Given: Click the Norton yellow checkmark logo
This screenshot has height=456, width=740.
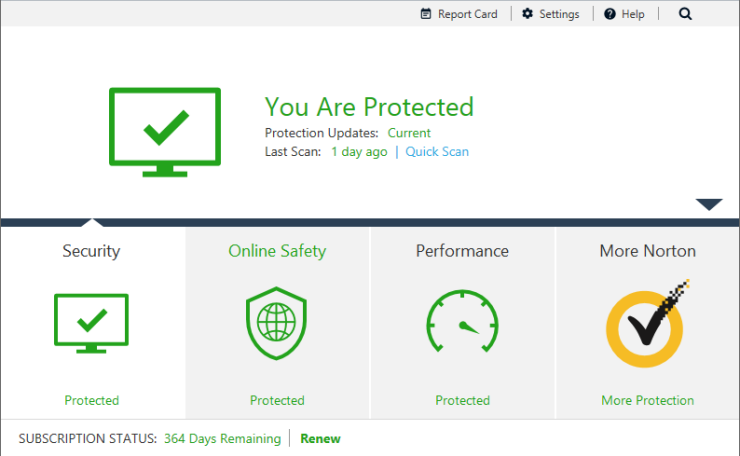Looking at the screenshot, I should point(647,324).
